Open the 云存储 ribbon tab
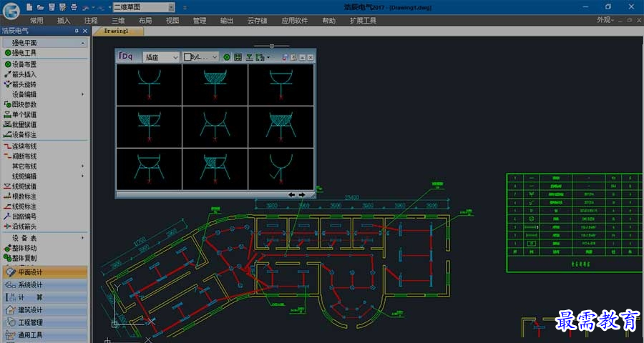This screenshot has height=343, width=644. 257,21
